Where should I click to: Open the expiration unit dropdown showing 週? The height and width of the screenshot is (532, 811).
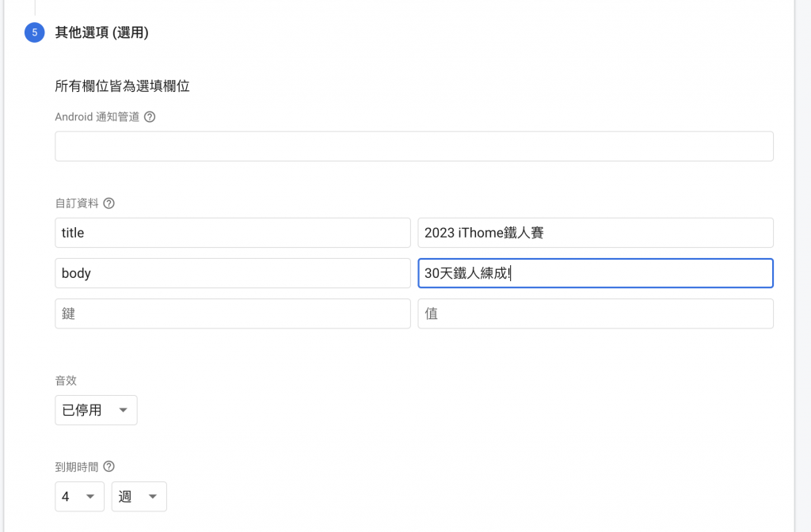click(139, 496)
